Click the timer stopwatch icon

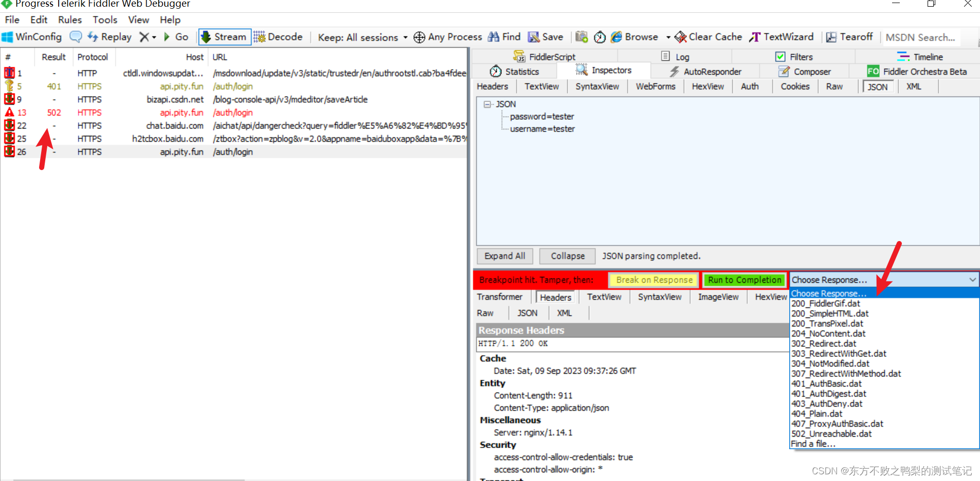(x=600, y=37)
